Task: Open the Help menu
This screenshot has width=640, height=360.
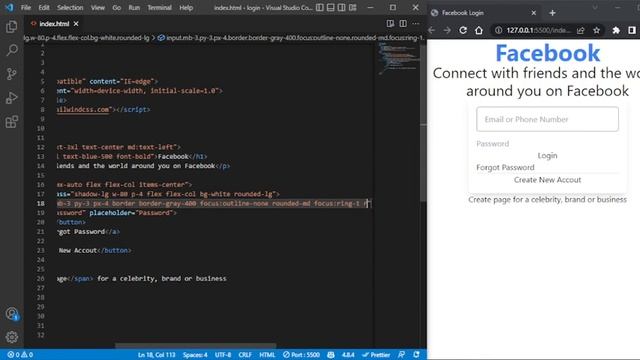Action: point(186,7)
